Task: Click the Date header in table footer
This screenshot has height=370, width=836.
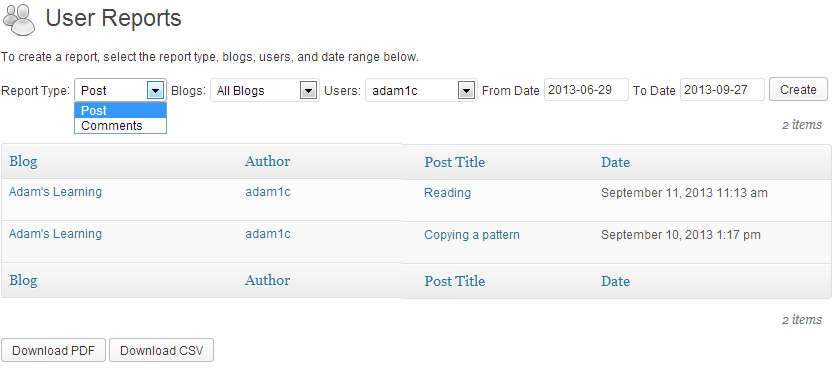Action: click(616, 281)
